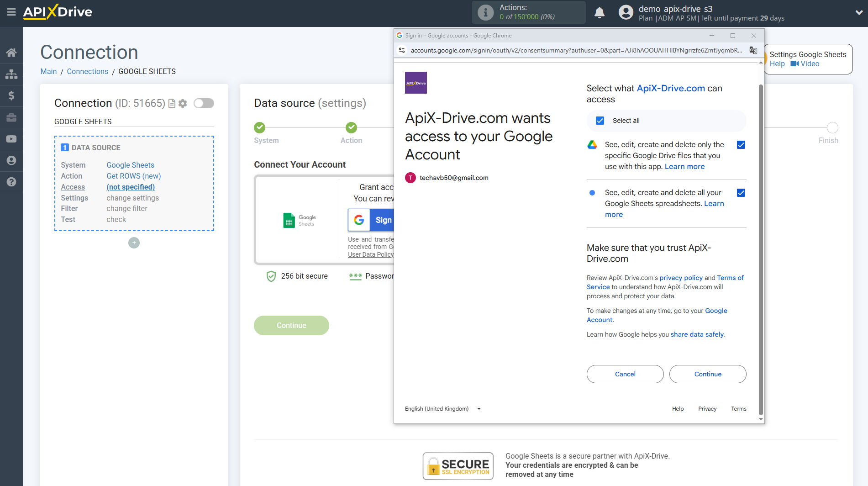Open the Terms footer link in the popup
The height and width of the screenshot is (486, 868).
point(738,409)
